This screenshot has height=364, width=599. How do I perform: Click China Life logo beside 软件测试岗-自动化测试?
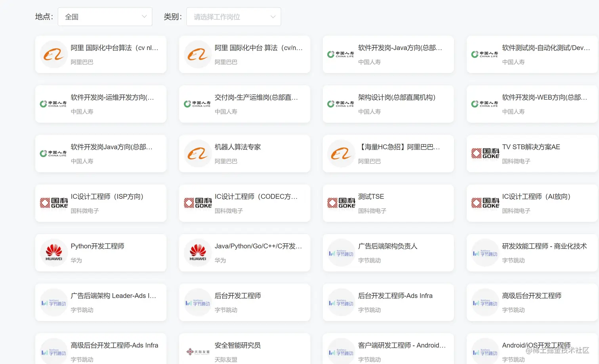485,54
